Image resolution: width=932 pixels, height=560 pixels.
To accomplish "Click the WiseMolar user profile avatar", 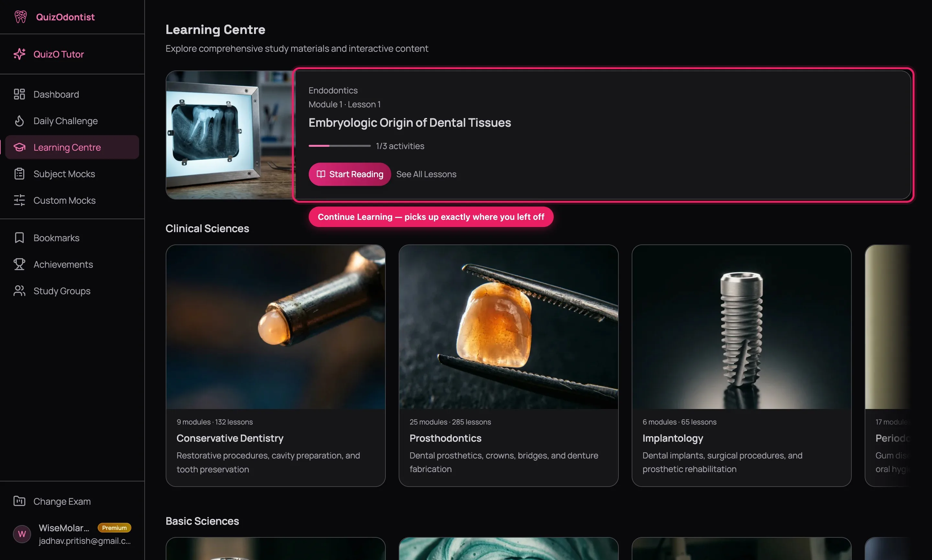I will click(x=22, y=533).
